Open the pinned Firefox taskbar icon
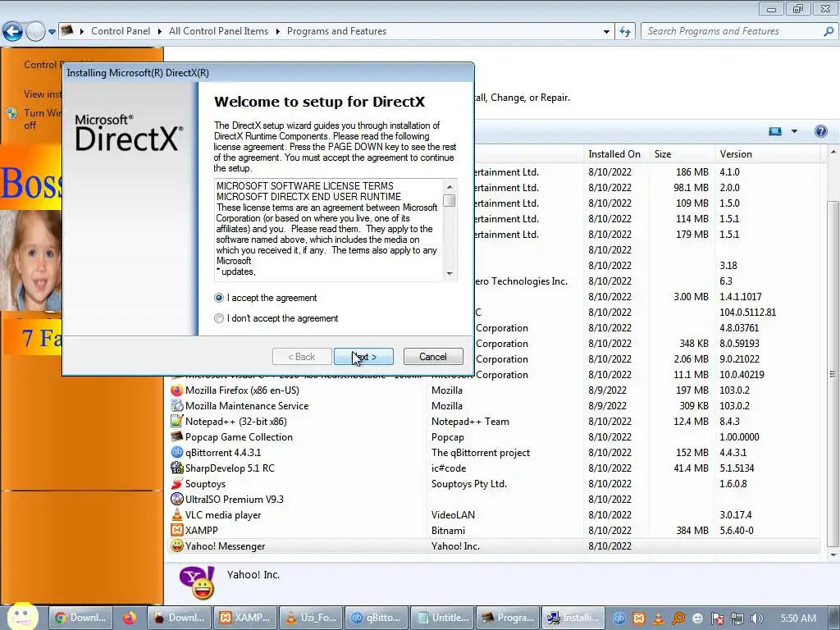Image resolution: width=840 pixels, height=630 pixels. [x=130, y=618]
